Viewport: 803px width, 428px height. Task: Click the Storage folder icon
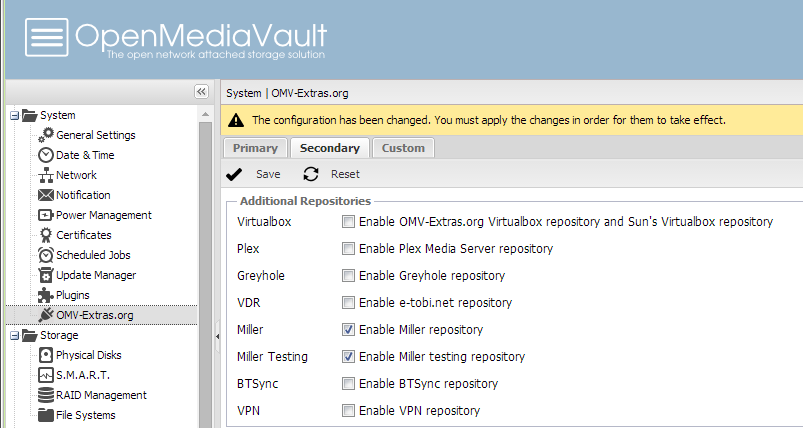(x=30, y=335)
